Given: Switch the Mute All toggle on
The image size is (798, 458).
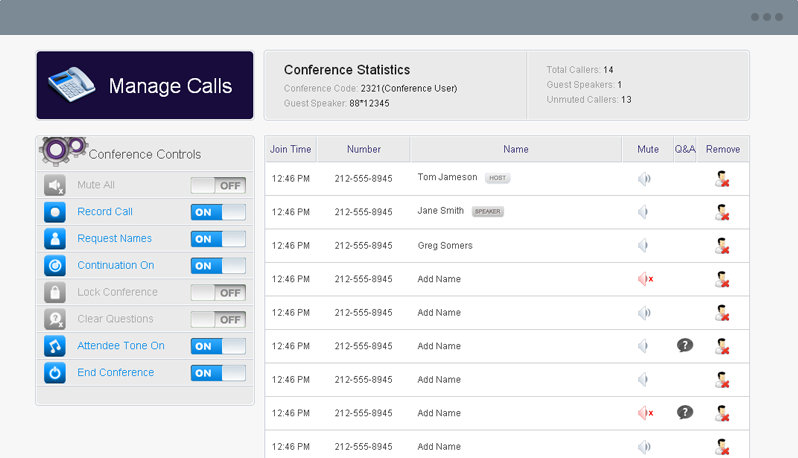Looking at the screenshot, I should [x=218, y=185].
